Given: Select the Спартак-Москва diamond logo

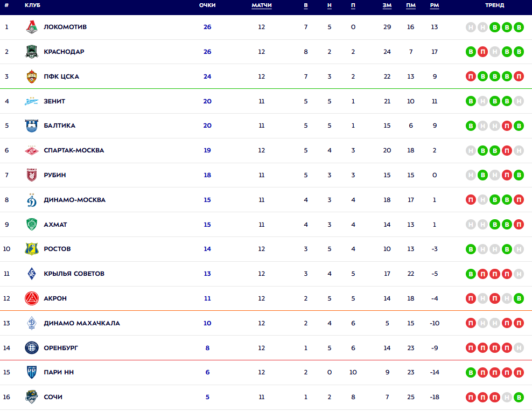Looking at the screenshot, I should pos(32,150).
